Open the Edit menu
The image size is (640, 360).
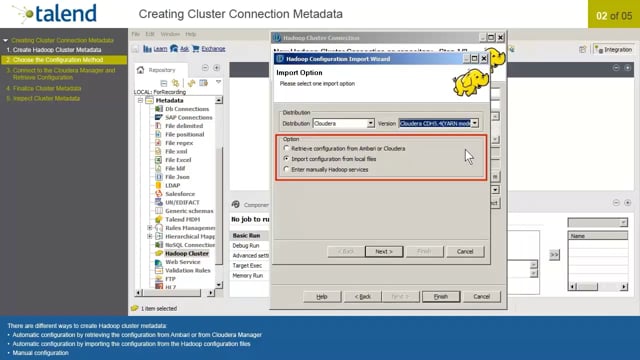[x=150, y=34]
